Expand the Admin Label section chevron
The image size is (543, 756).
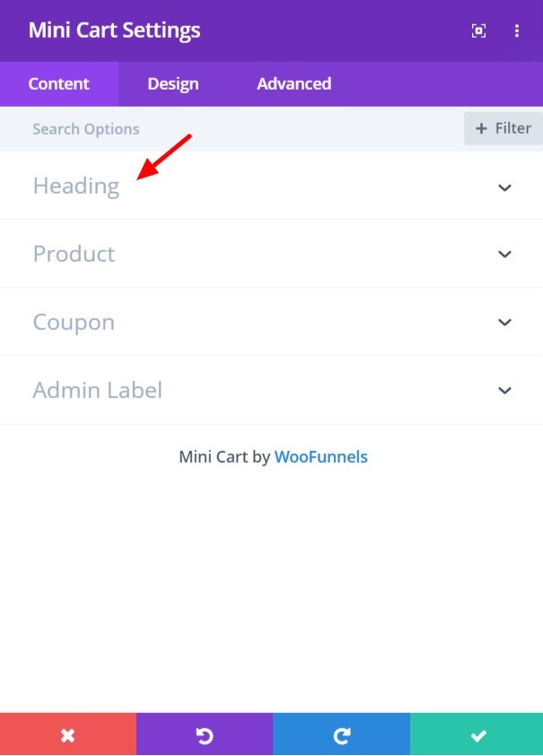click(x=504, y=390)
